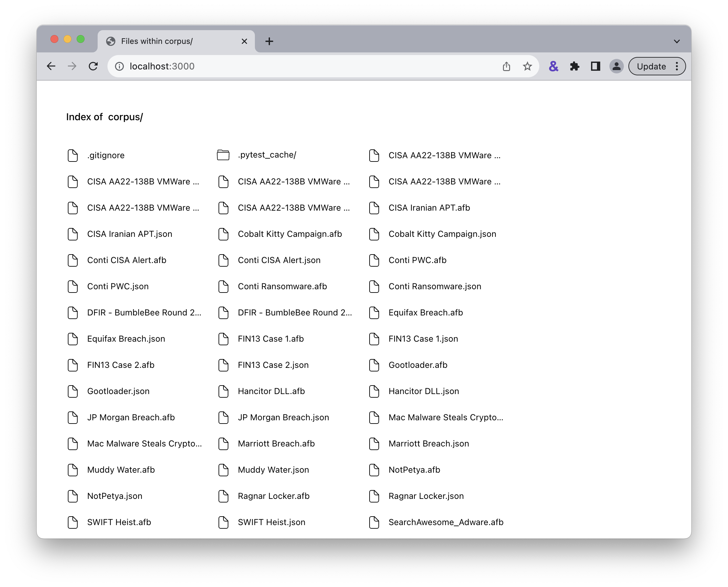This screenshot has height=587, width=728.
Task: Open Chrome three-dot menu
Action: coord(677,66)
